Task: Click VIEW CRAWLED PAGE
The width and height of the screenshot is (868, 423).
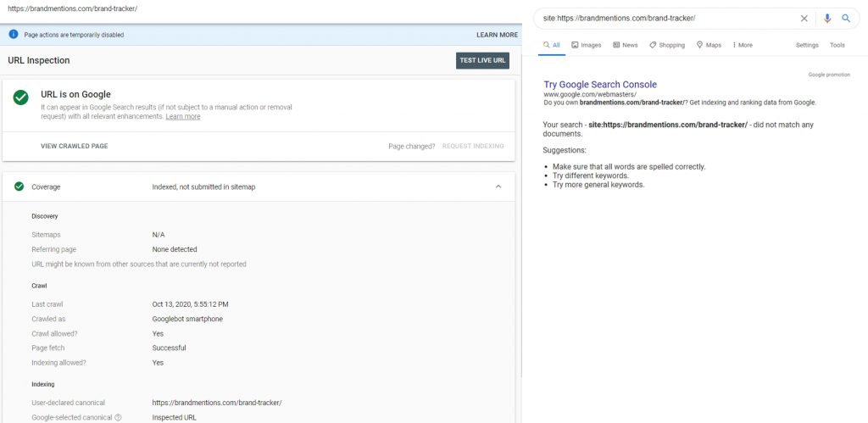Action: (75, 146)
